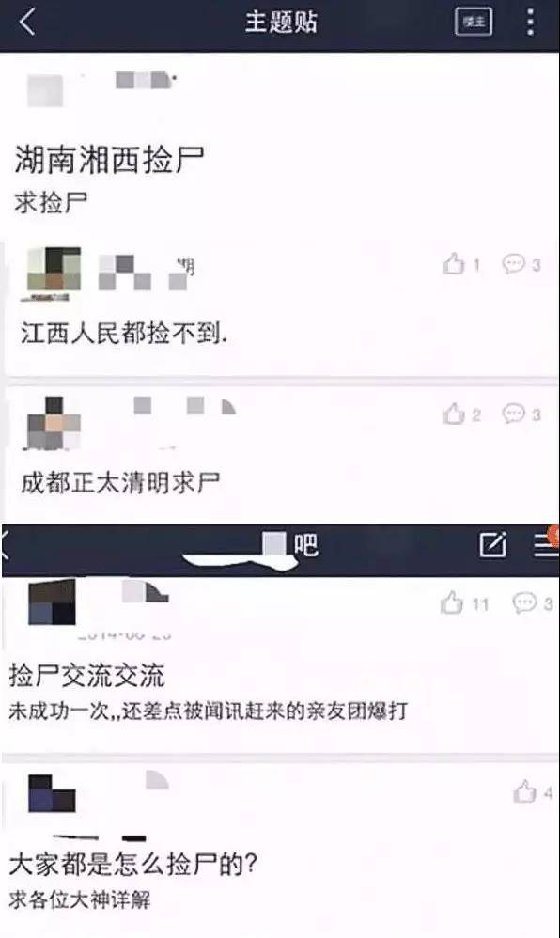The width and height of the screenshot is (560, 938).
Task: Tap the 主题贴 header title
Action: point(281,23)
